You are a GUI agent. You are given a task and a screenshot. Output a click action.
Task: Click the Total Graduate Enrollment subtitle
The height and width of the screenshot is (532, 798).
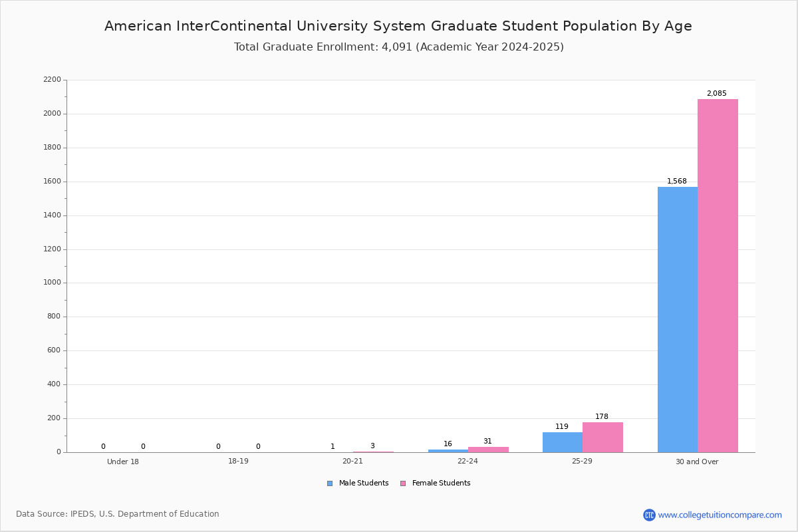[x=399, y=47]
